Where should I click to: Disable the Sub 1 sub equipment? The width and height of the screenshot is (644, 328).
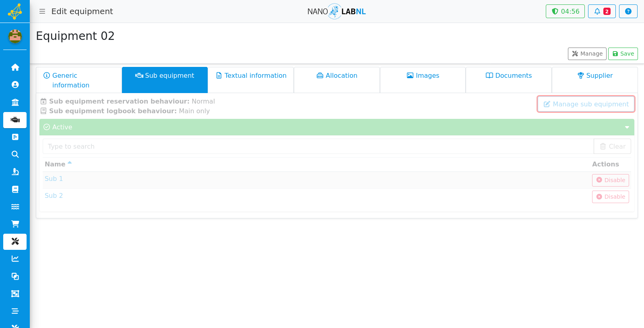point(610,180)
